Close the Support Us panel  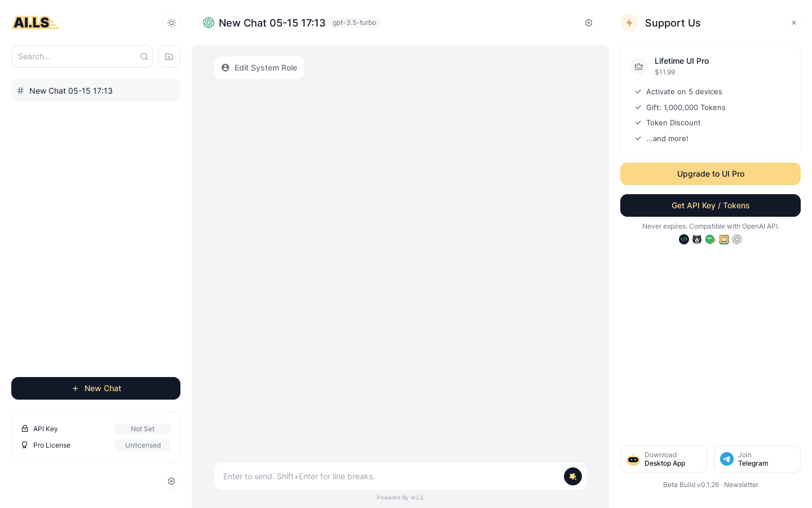click(x=794, y=23)
